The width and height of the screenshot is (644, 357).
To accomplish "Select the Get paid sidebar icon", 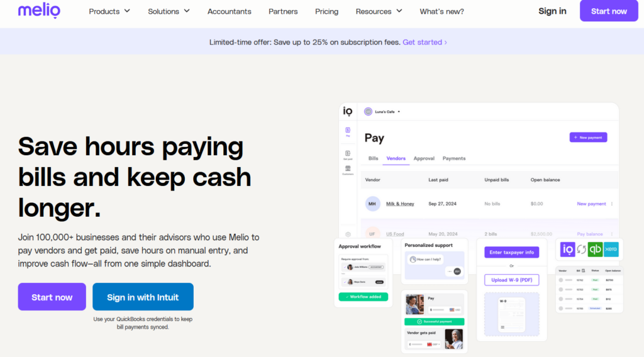I will (x=348, y=155).
